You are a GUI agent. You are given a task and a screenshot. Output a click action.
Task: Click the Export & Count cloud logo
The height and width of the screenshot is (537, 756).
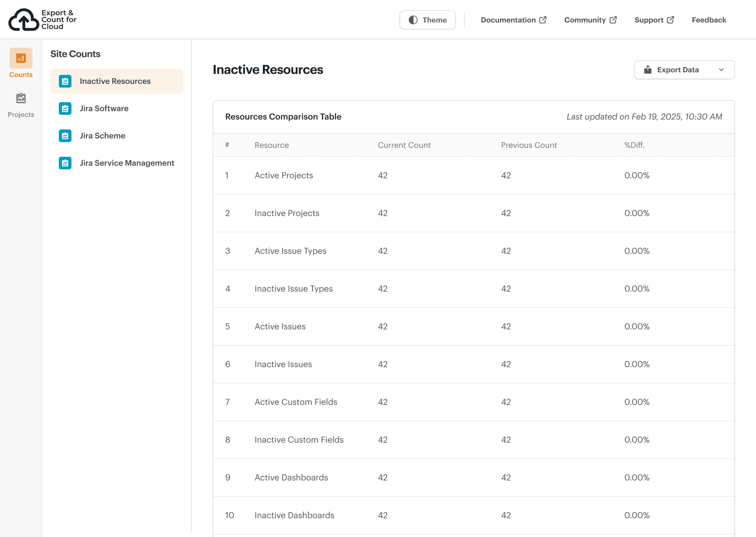click(x=24, y=19)
